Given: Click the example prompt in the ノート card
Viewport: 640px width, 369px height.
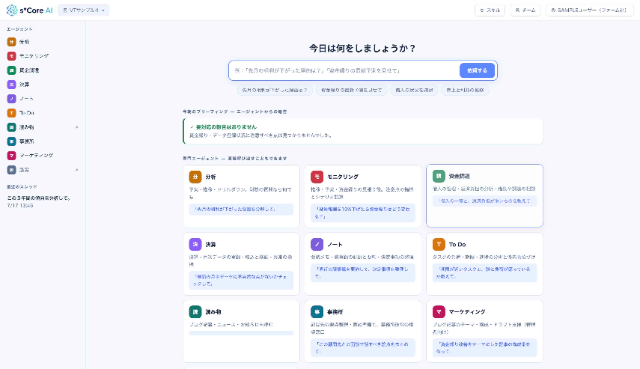Looking at the screenshot, I should tap(363, 273).
